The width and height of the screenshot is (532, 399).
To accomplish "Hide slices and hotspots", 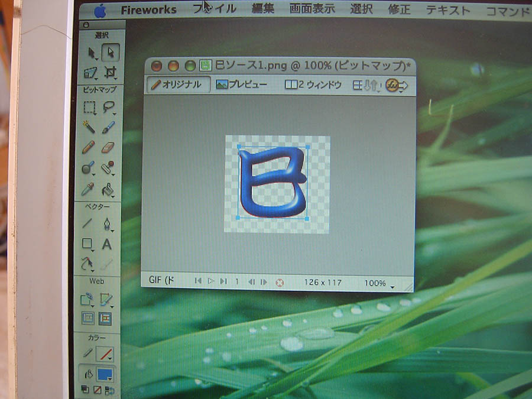I will point(88,318).
